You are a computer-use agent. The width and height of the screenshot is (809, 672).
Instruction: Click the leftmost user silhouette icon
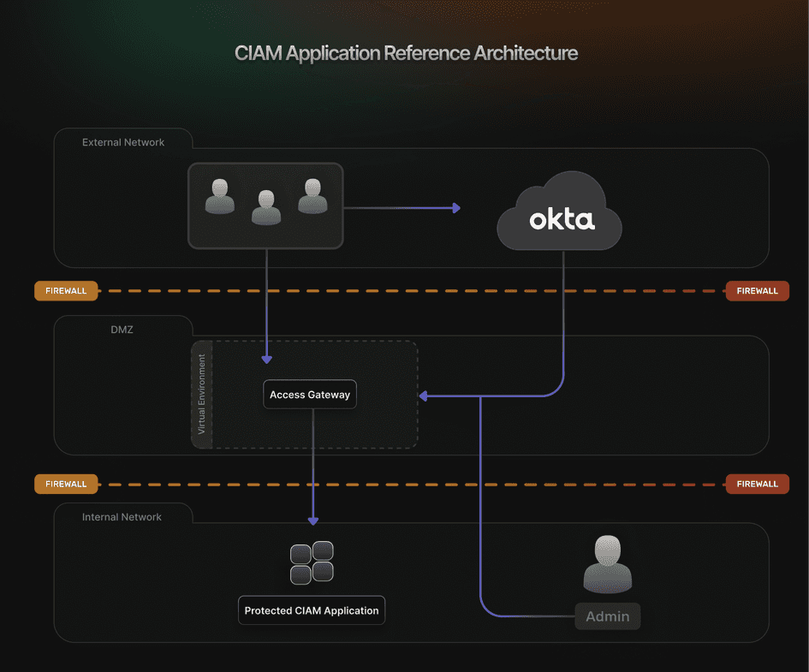pos(219,199)
